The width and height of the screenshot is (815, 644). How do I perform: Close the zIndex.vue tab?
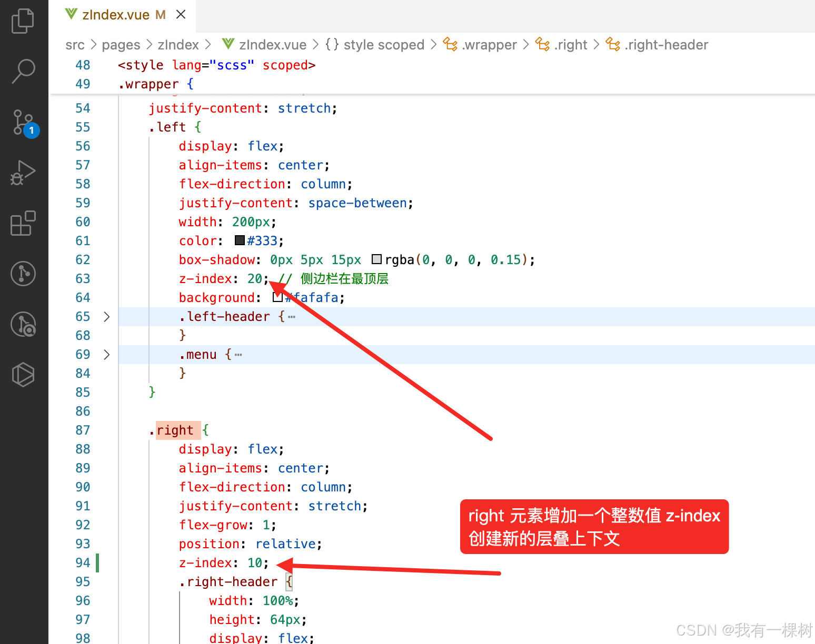(181, 14)
